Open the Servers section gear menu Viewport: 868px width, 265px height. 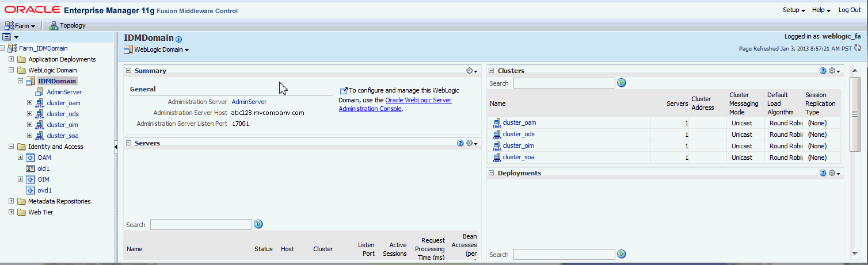[x=471, y=143]
